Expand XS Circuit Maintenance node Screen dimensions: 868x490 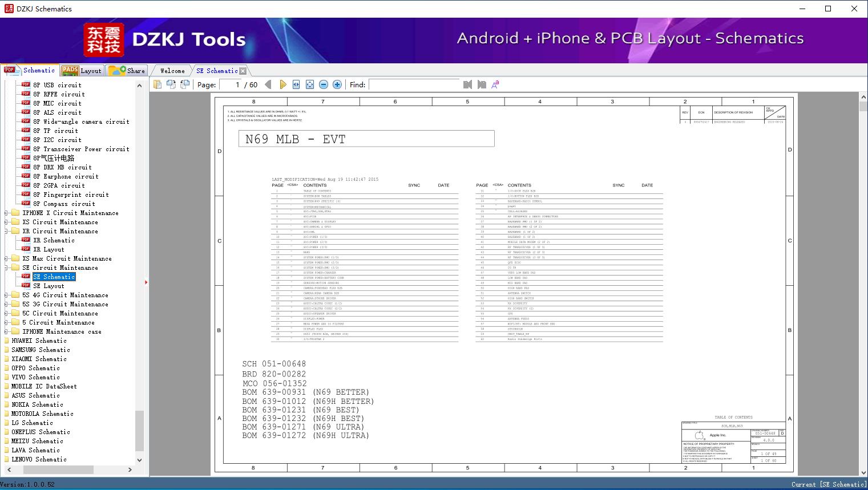pos(6,222)
